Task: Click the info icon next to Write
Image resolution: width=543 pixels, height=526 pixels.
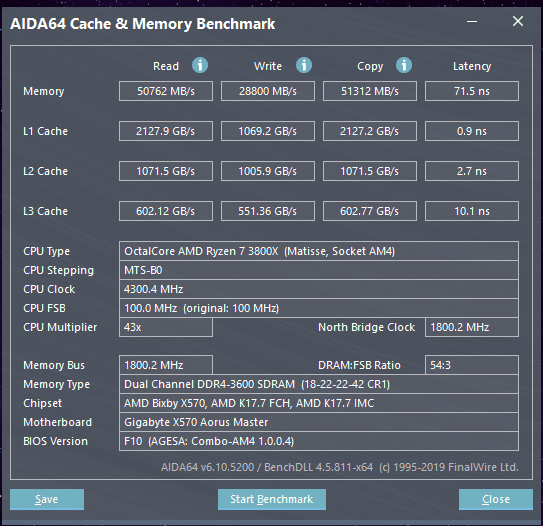Action: pos(304,65)
